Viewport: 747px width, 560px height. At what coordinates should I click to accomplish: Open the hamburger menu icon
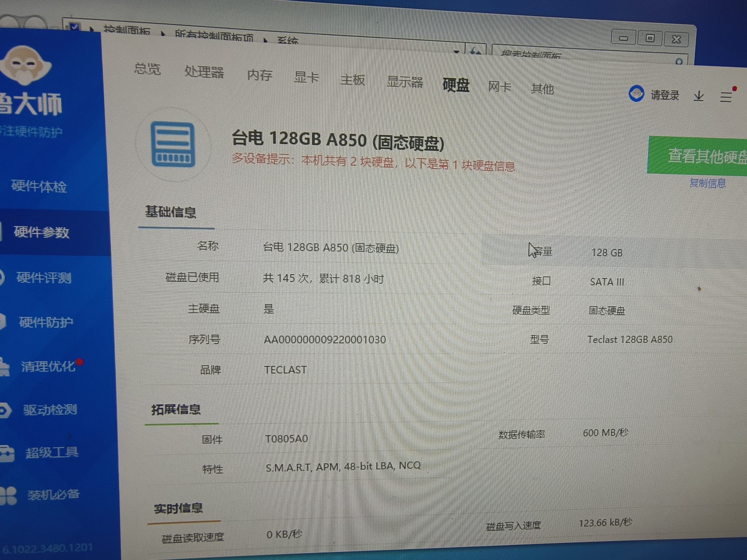pos(726,97)
